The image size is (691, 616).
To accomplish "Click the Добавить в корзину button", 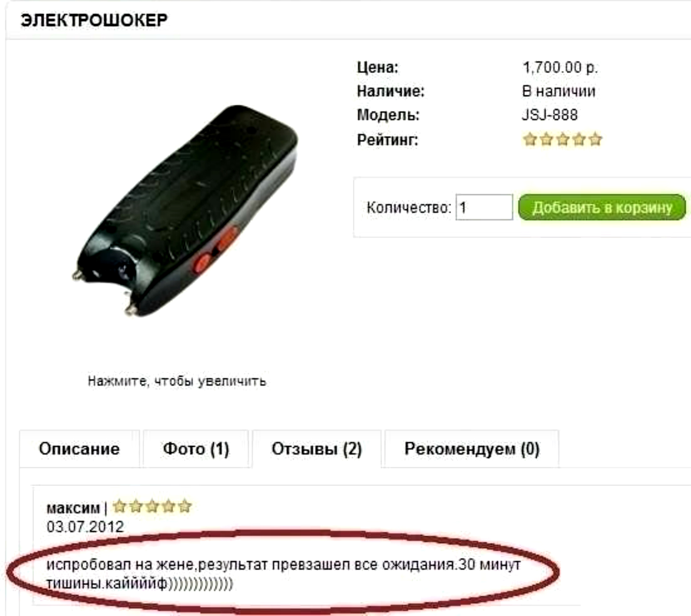I will (x=602, y=207).
